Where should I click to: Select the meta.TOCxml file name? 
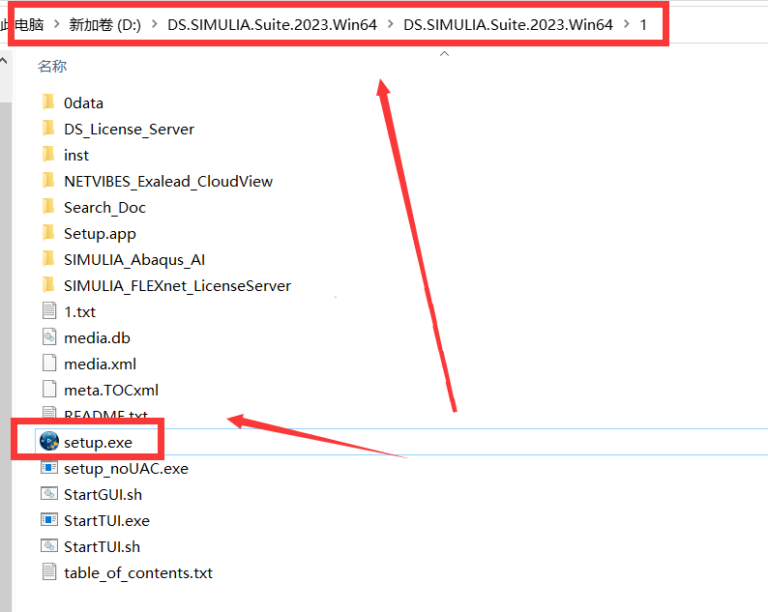(x=111, y=390)
